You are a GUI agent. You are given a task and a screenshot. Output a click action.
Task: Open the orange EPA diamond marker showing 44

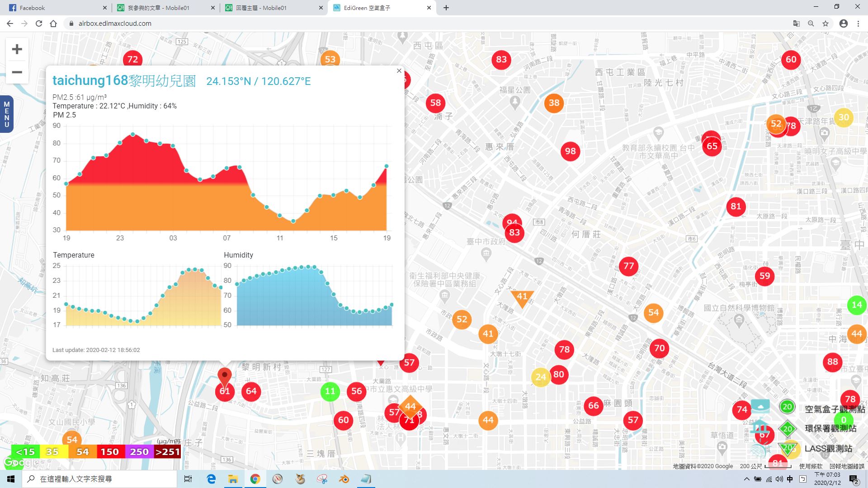(x=410, y=406)
